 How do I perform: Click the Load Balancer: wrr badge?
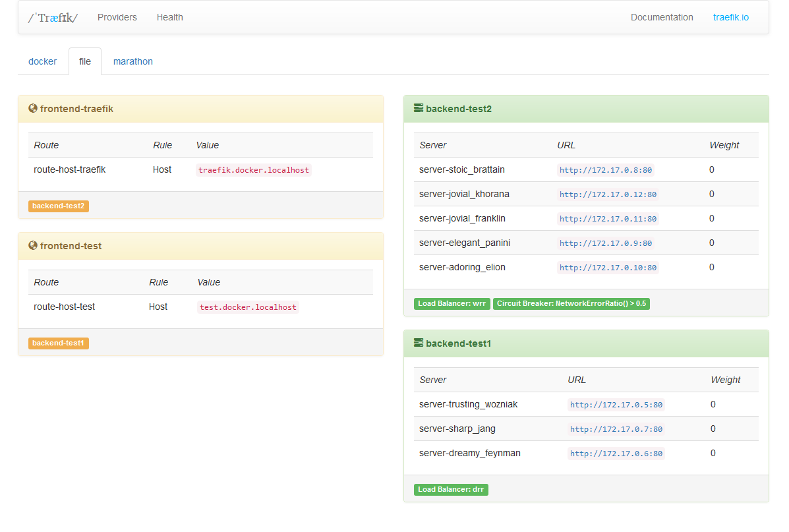coord(452,303)
